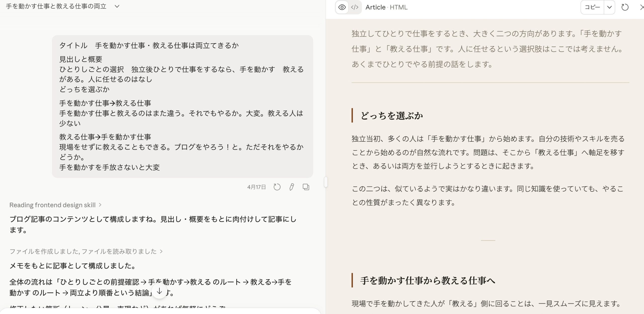This screenshot has height=314, width=644.
Task: Open the dropdown arrow beside コピー
Action: [x=609, y=7]
